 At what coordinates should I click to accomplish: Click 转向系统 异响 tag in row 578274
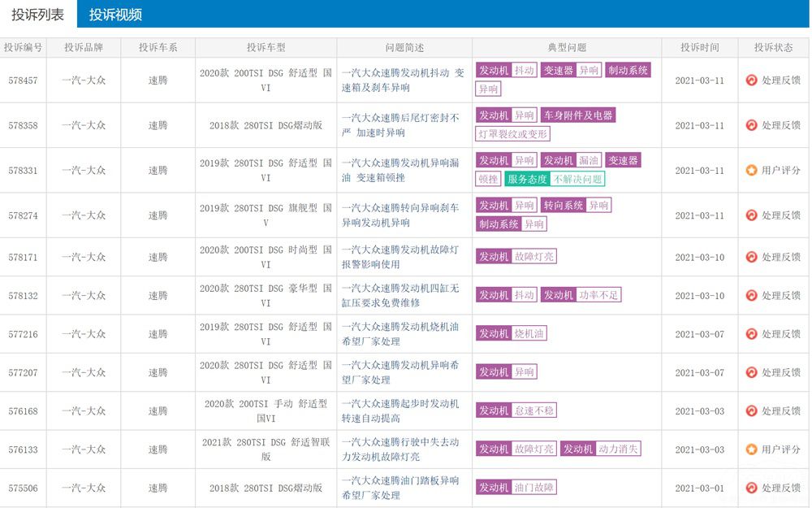click(576, 206)
